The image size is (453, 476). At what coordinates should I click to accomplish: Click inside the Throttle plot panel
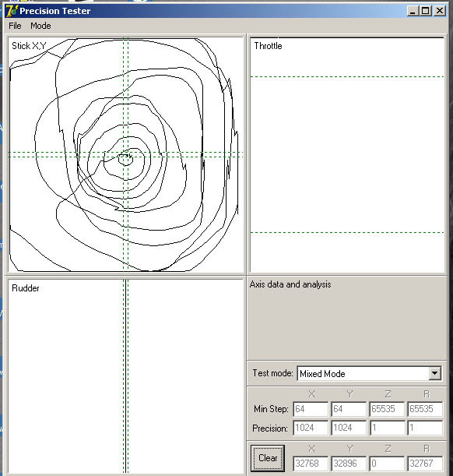[x=347, y=155]
